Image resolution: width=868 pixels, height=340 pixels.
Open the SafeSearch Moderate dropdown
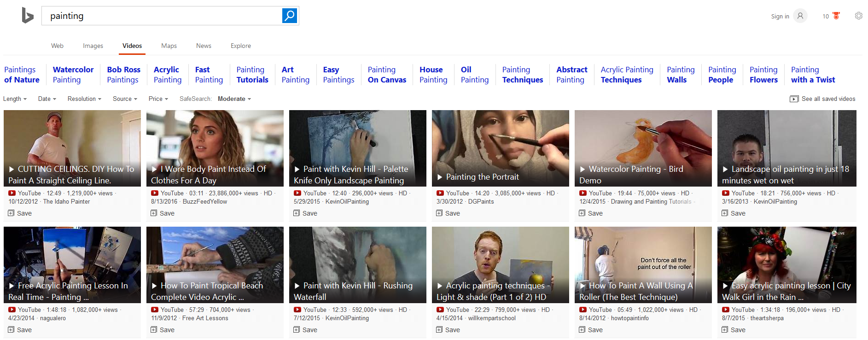pos(234,99)
